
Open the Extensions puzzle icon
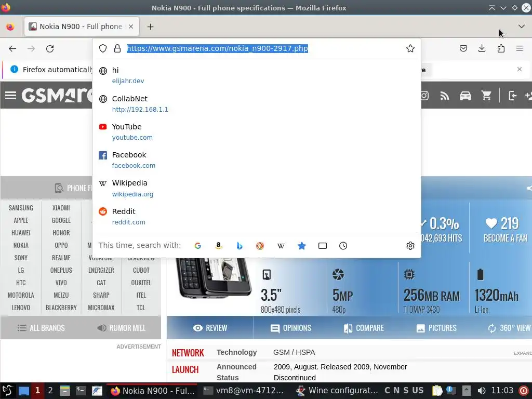click(501, 48)
